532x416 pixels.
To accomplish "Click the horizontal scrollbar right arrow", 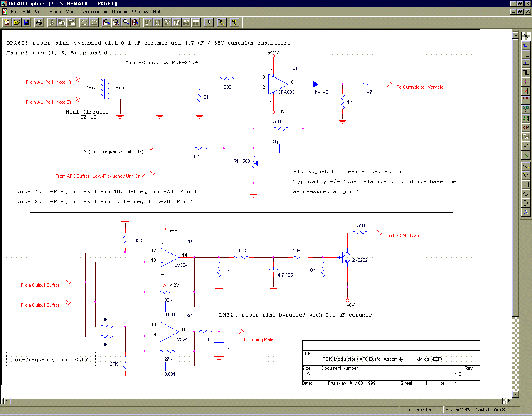I will coord(510,401).
